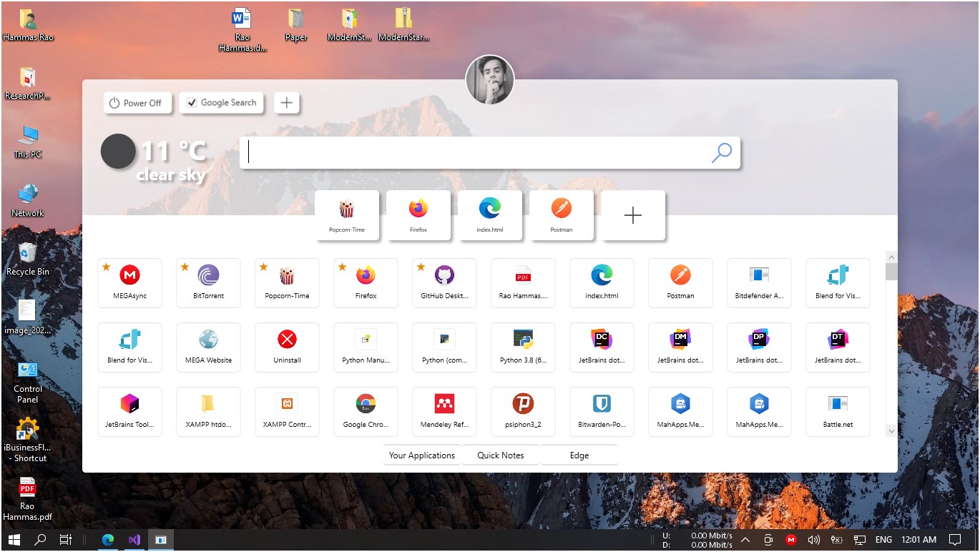The width and height of the screenshot is (980, 552).
Task: Open the Windows Start menu
Action: [14, 540]
